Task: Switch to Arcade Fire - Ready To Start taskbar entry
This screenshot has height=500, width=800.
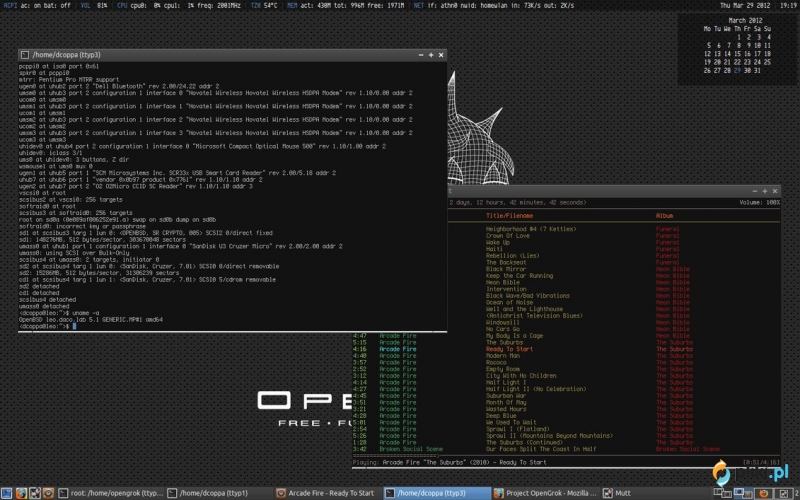Action: tap(327, 493)
